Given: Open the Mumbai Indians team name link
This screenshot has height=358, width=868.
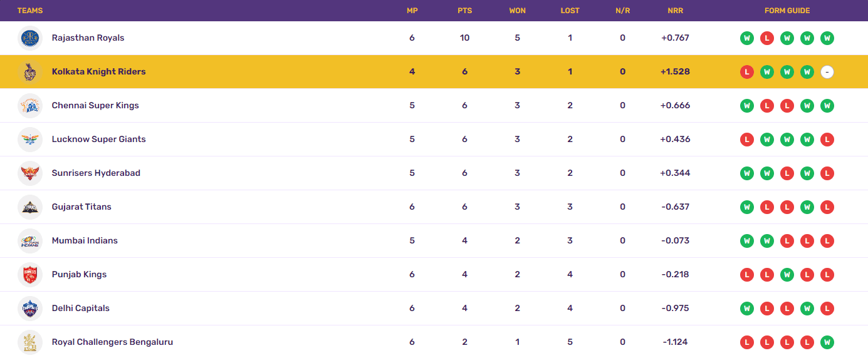Looking at the screenshot, I should pos(85,241).
